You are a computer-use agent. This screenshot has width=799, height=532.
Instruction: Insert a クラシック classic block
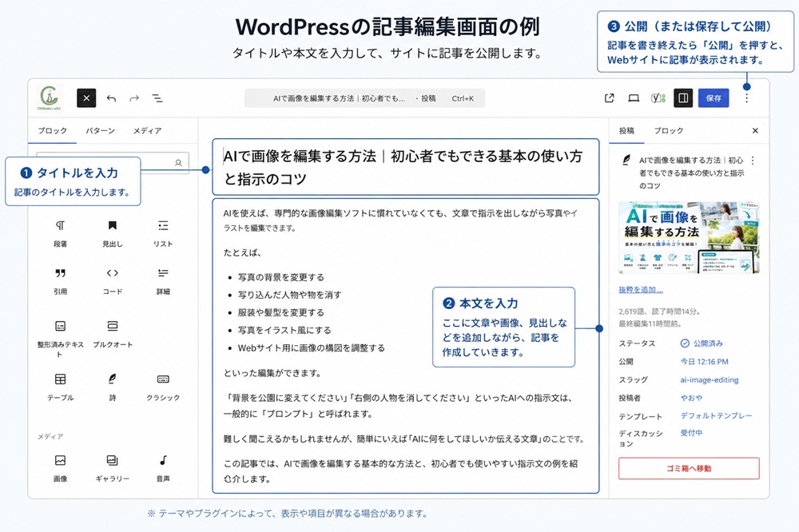(163, 387)
